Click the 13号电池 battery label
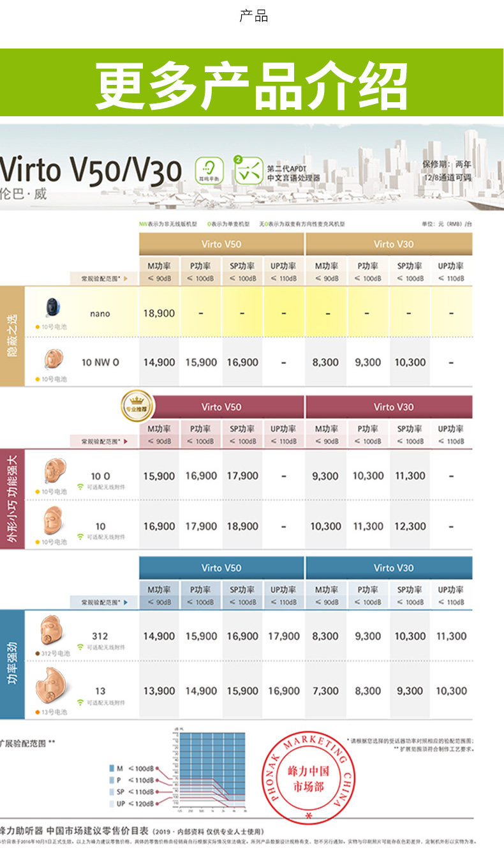 coord(51,711)
